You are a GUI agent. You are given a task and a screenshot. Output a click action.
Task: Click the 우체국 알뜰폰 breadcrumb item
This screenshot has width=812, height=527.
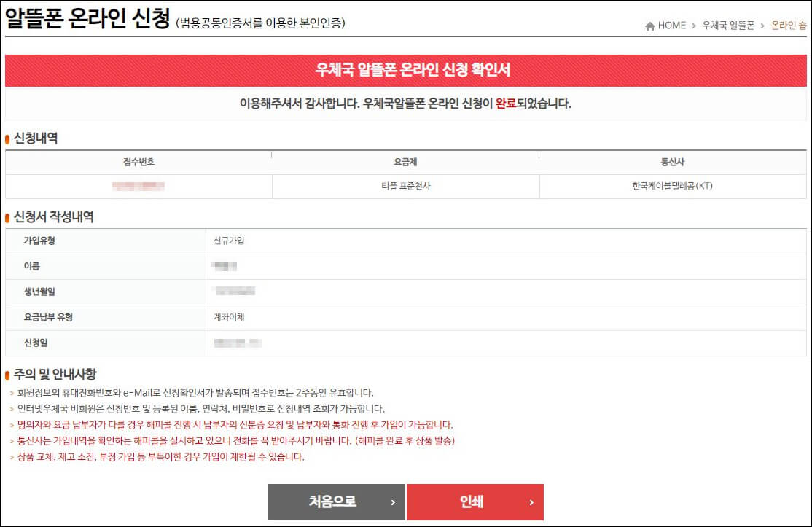[729, 24]
